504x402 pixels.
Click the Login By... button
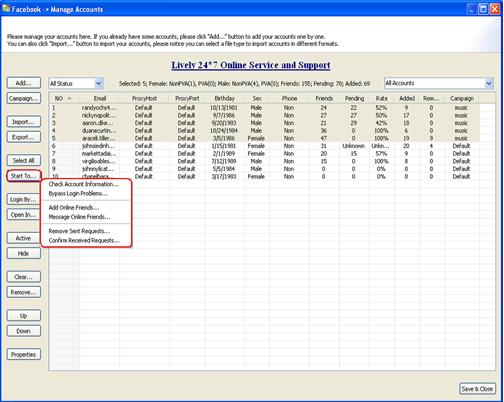24,199
